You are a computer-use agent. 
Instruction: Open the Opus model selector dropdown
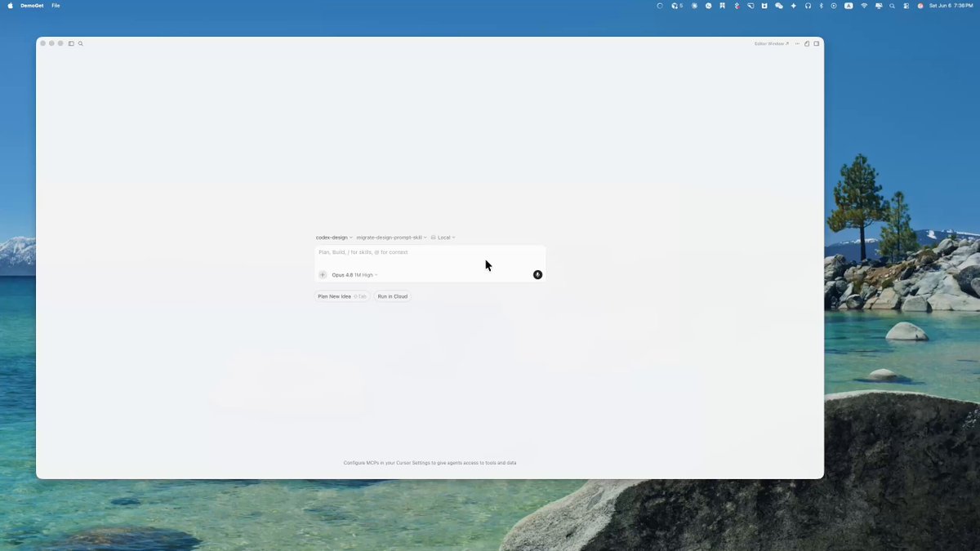pos(354,275)
